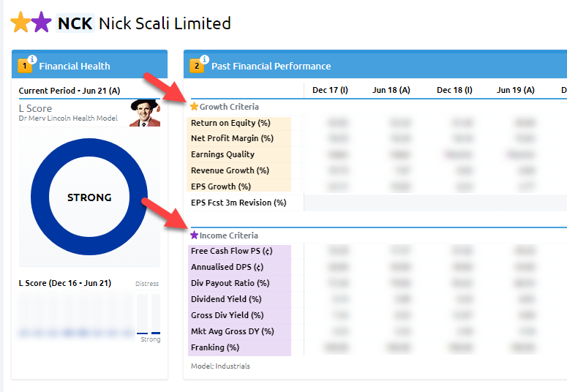The height and width of the screenshot is (392, 567).
Task: Select the Earnings Quality row label
Action: pyautogui.click(x=222, y=154)
